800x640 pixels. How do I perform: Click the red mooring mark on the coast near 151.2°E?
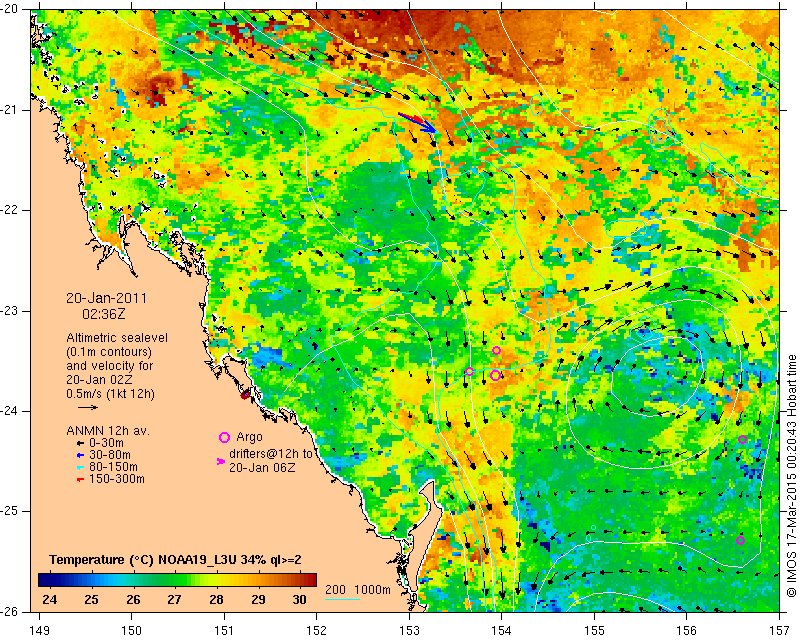point(245,395)
